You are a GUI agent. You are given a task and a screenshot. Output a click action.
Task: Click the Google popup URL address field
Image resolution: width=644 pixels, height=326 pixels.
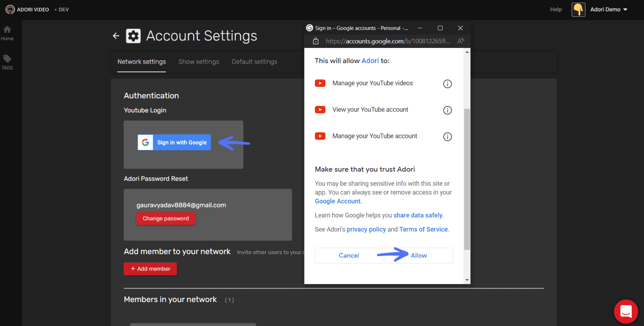pyautogui.click(x=387, y=41)
